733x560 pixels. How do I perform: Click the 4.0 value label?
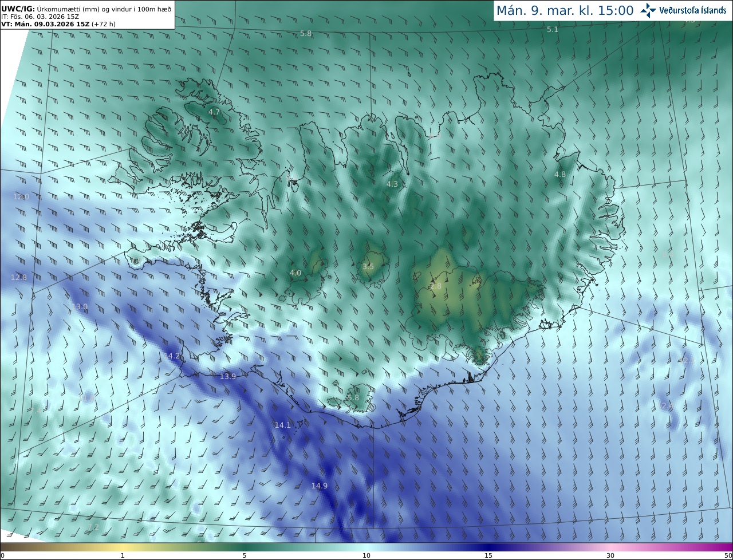[295, 273]
